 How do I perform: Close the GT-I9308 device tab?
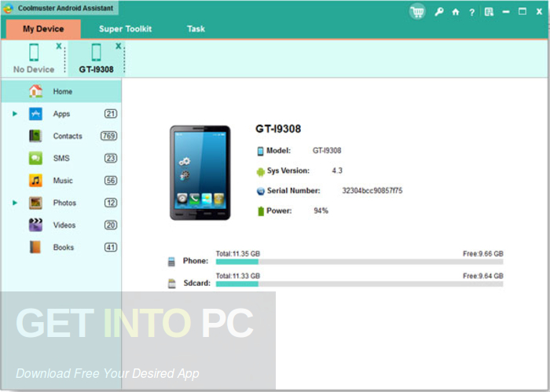click(119, 46)
